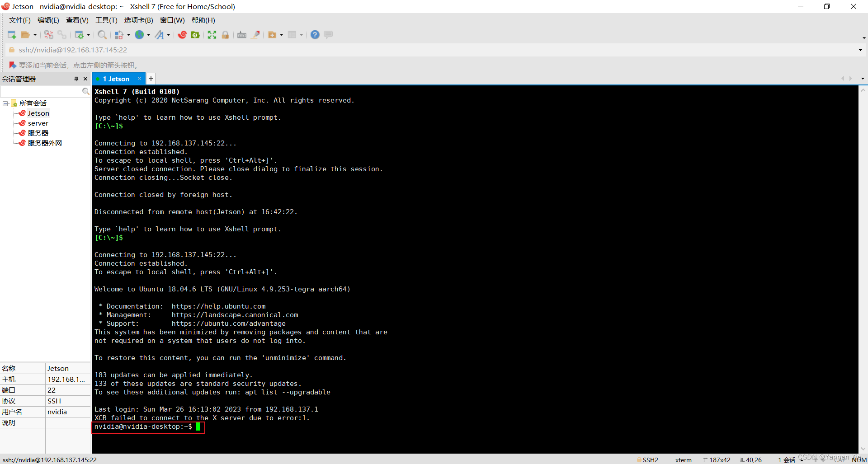This screenshot has width=868, height=464.
Task: Toggle the compose pane
Action: click(x=328, y=35)
